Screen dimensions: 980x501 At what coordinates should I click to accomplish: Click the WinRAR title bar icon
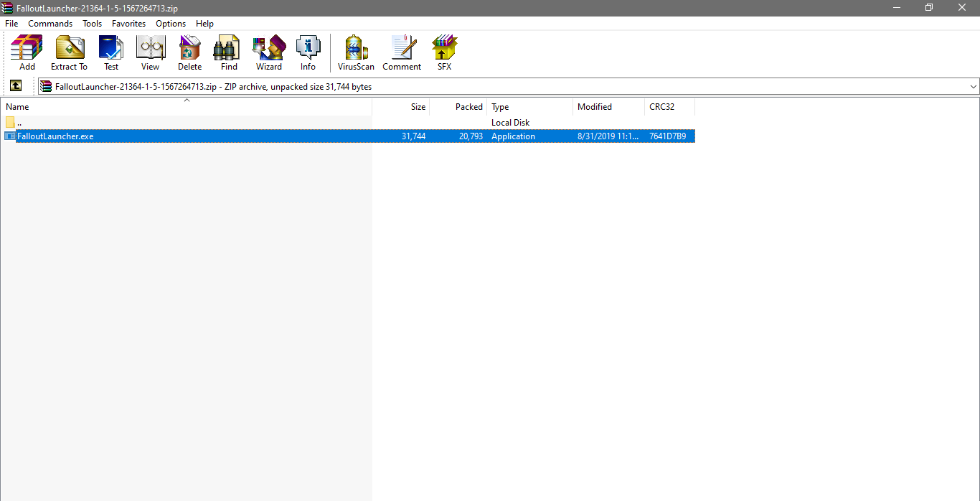click(x=8, y=8)
